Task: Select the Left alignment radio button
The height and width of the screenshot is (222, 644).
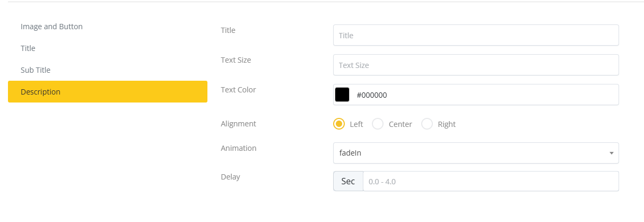Action: pyautogui.click(x=339, y=124)
